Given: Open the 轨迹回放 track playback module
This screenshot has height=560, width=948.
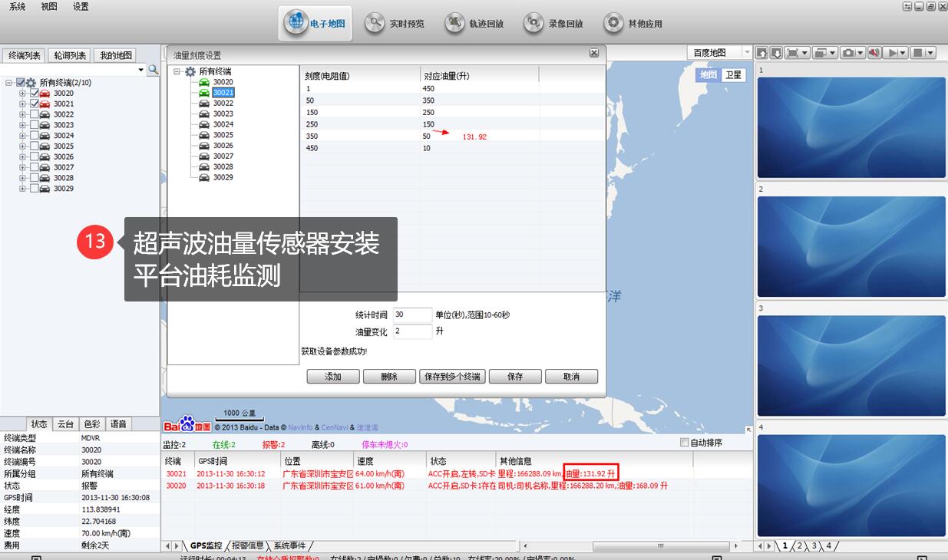Looking at the screenshot, I should pos(475,23).
